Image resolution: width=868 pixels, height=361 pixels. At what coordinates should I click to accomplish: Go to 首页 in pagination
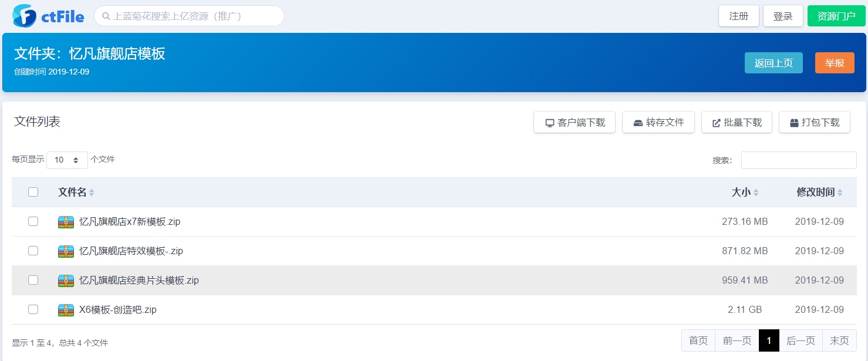pos(698,340)
